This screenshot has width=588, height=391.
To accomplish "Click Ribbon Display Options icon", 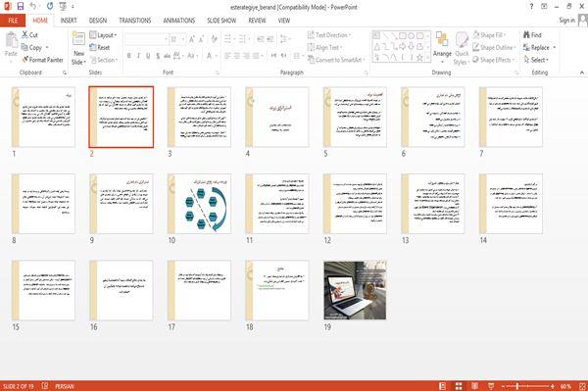I will [x=544, y=7].
